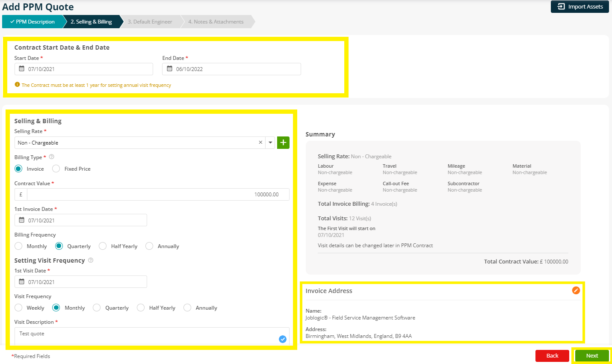Click the 1st Visit Date input field
Viewport: 612px width, 364px height.
click(81, 282)
